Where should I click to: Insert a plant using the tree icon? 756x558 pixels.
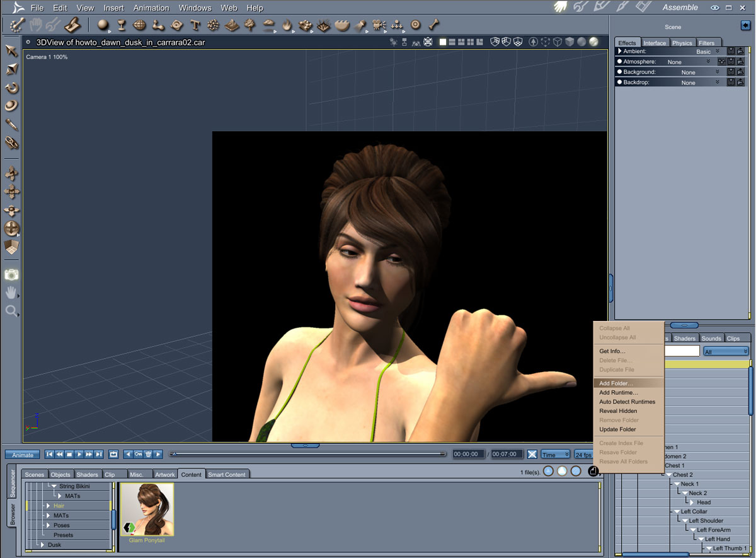point(250,25)
